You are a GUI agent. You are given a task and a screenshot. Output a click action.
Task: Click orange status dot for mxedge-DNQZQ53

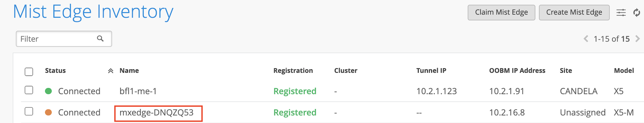pos(48,112)
